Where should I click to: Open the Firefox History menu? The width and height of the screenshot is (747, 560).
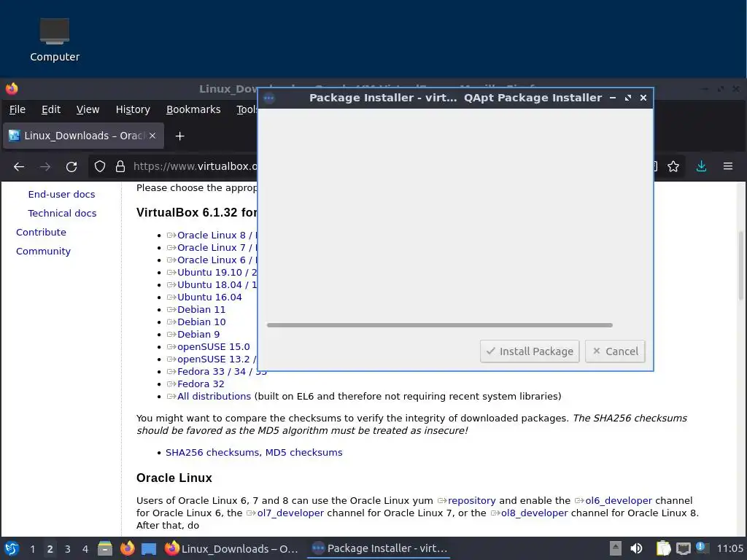pos(133,109)
